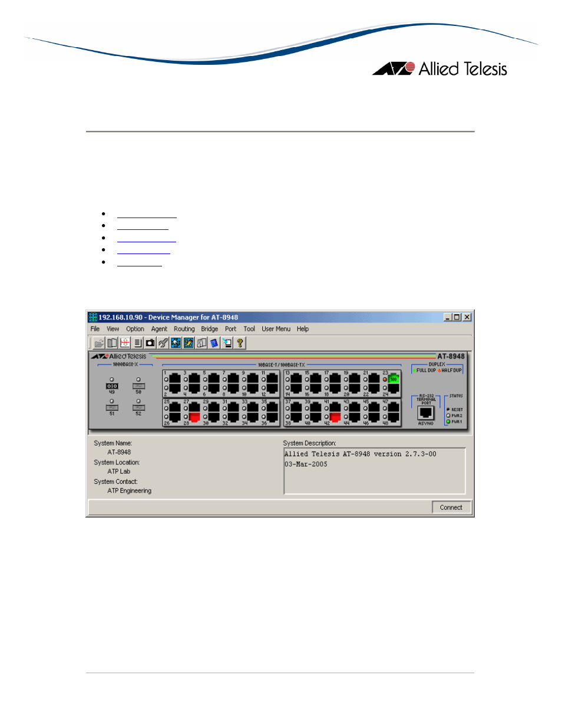Click the blue book toolbar icon
The width and height of the screenshot is (562, 728).
pos(214,343)
